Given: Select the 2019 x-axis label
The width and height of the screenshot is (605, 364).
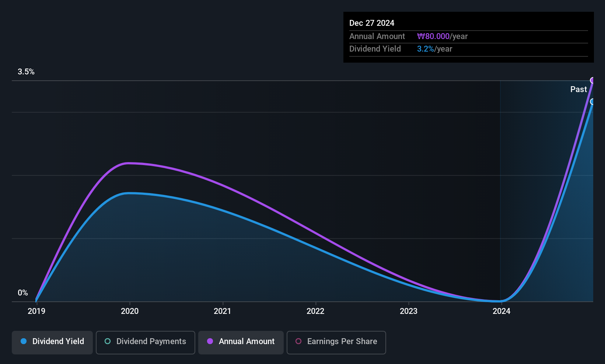Looking at the screenshot, I should click(36, 311).
